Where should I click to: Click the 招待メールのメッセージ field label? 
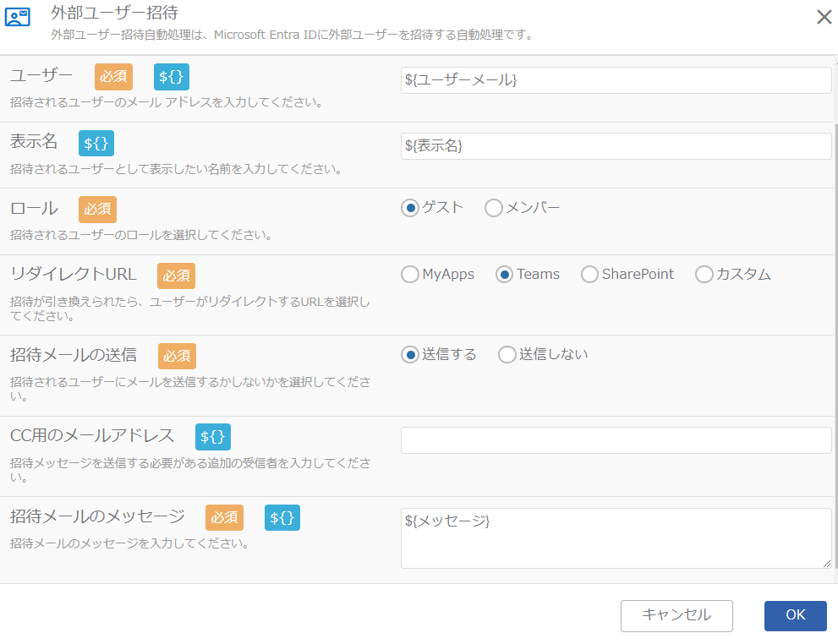click(98, 516)
